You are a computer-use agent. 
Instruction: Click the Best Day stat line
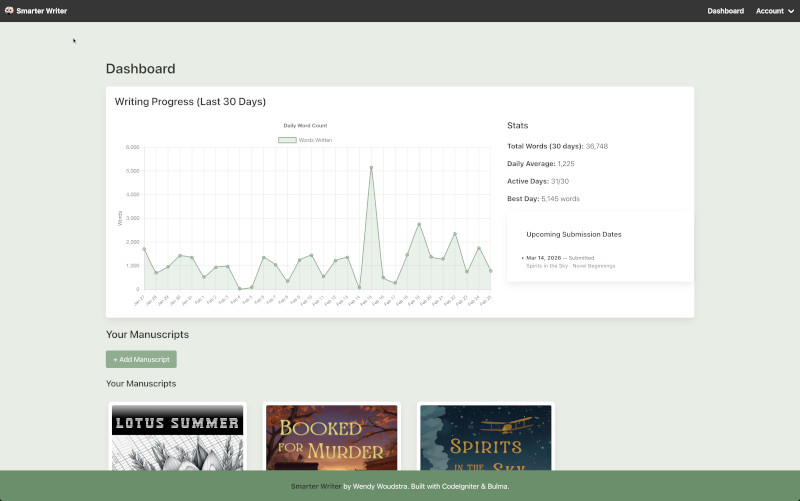543,198
